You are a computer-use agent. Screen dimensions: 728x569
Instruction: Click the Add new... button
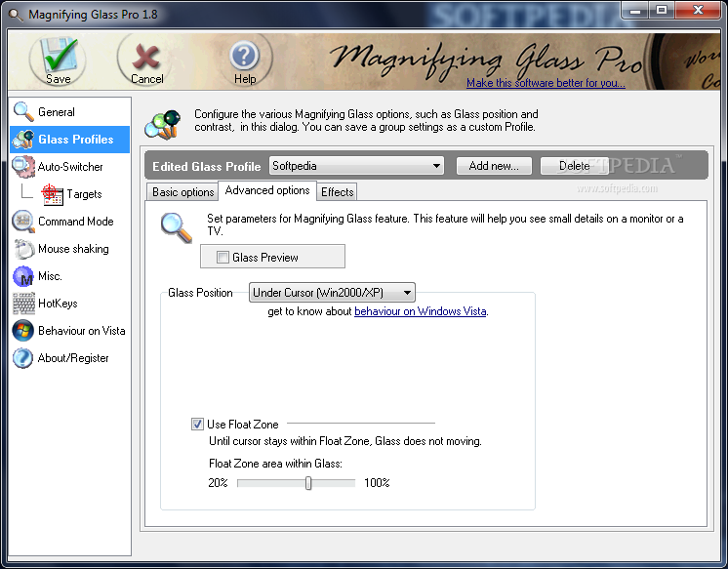click(x=494, y=166)
